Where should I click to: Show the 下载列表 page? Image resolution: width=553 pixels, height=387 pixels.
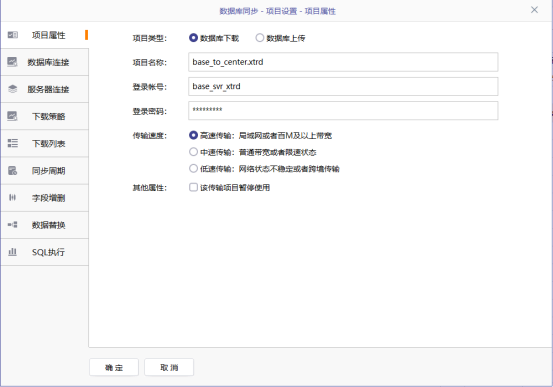(44, 144)
